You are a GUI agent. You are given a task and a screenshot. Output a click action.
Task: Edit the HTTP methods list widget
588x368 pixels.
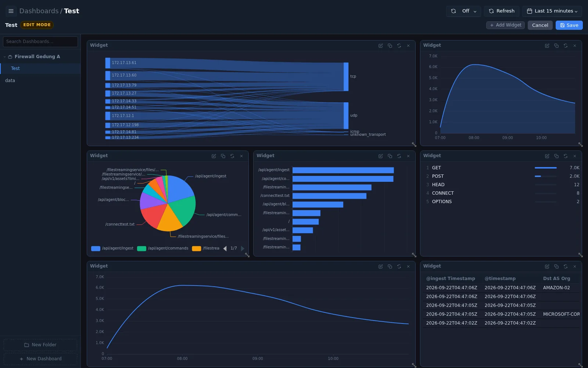[x=547, y=156]
